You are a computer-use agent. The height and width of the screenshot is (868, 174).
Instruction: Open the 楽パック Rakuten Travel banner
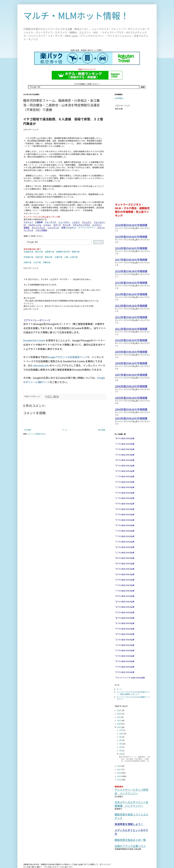[x=87, y=58]
